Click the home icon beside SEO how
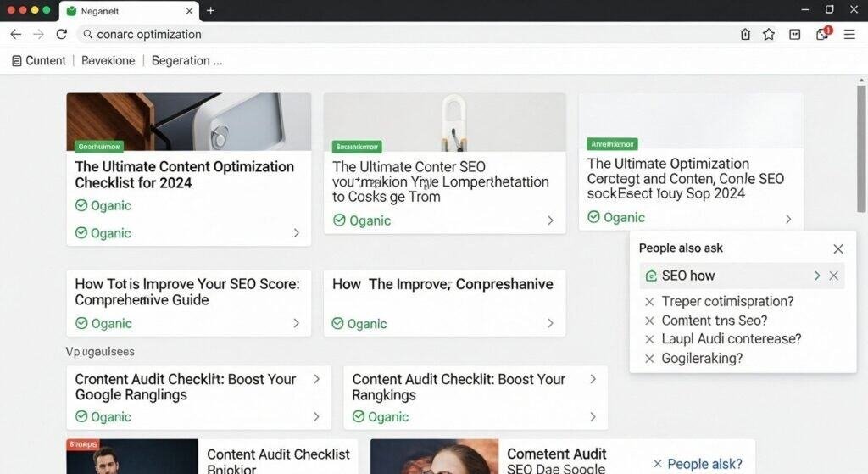Viewport: 868px width, 474px height. click(651, 276)
